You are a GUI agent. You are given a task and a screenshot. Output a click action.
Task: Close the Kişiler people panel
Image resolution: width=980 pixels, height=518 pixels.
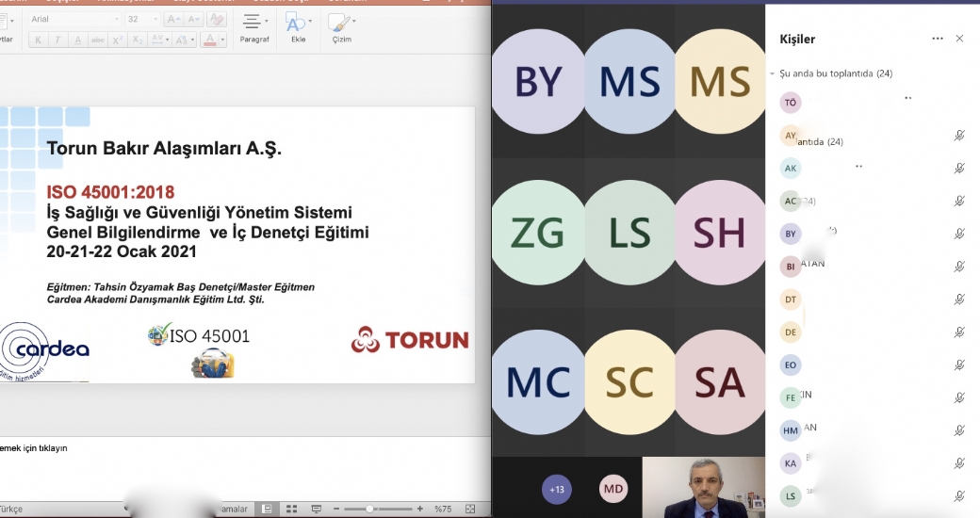(959, 39)
